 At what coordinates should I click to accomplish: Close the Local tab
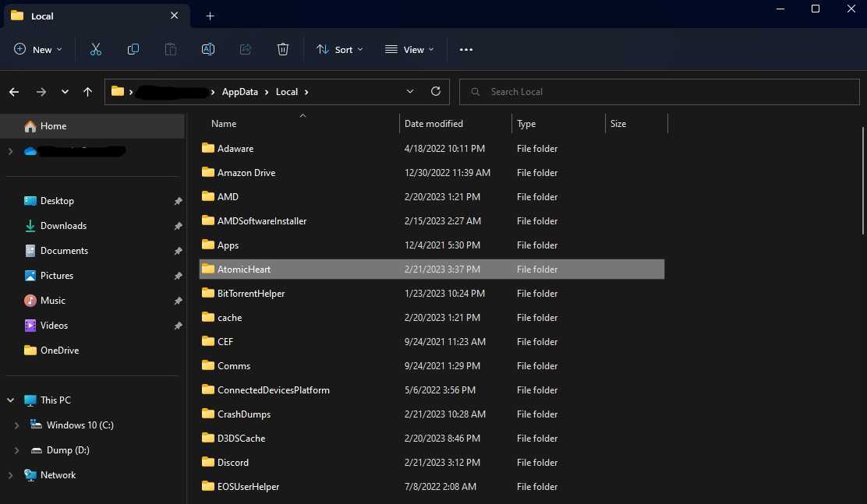[x=174, y=16]
